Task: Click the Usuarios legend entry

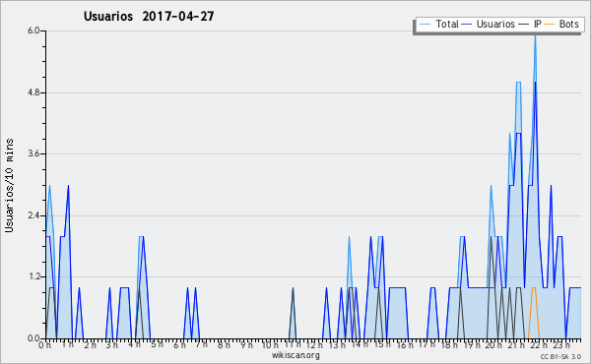Action: [489, 24]
